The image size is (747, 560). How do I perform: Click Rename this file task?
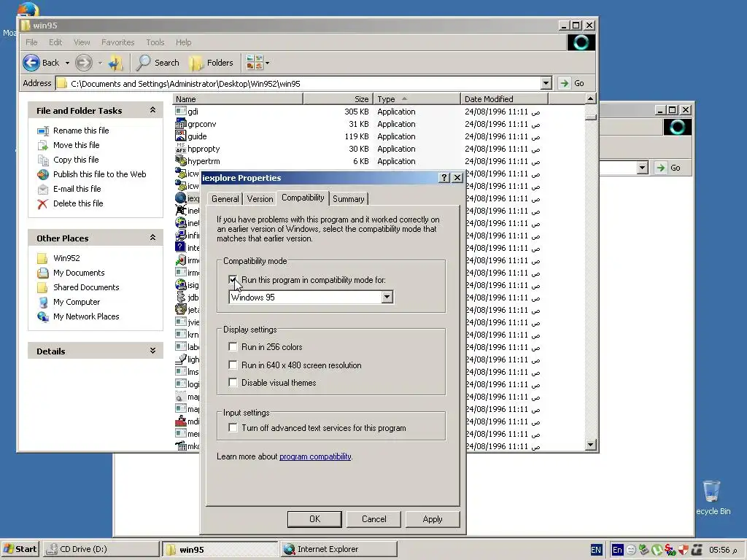[x=81, y=131]
